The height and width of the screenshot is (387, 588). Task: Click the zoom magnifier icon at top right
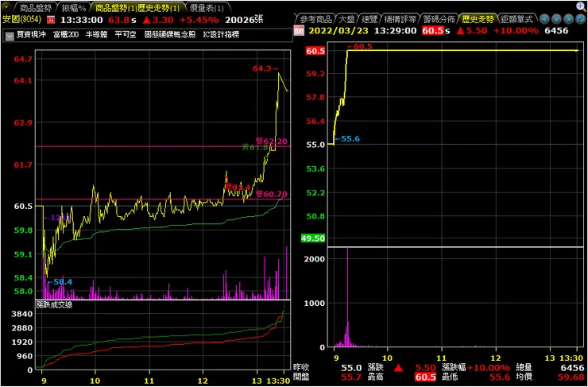click(x=581, y=6)
